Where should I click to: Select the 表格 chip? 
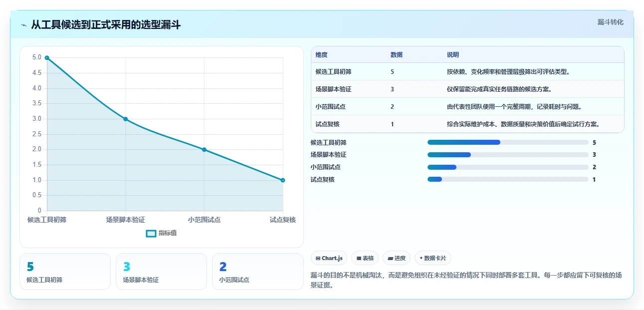click(x=365, y=258)
